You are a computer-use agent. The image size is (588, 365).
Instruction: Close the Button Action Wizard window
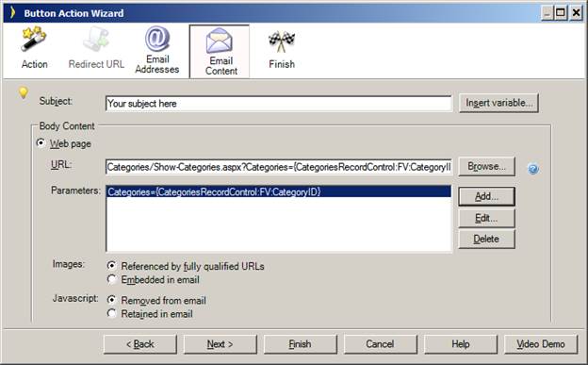[576, 13]
